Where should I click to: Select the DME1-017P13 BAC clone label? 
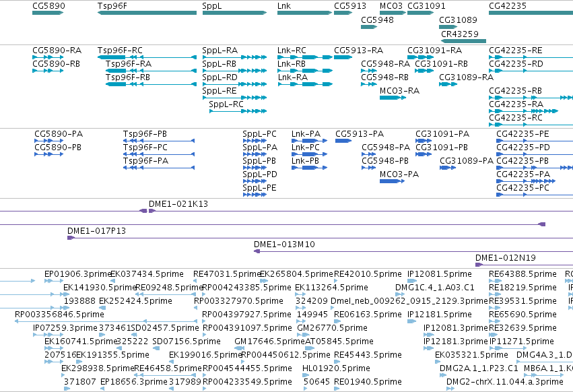pyautogui.click(x=96, y=231)
